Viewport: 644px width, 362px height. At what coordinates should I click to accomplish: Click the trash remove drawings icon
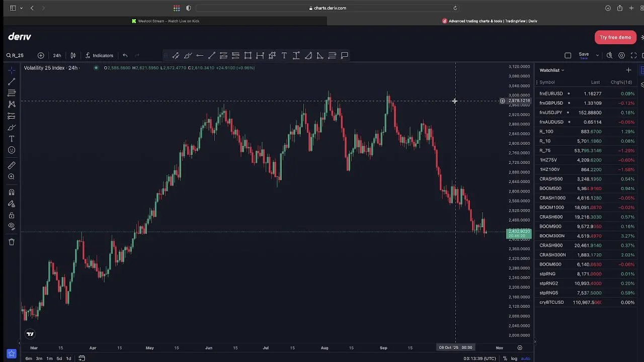pyautogui.click(x=12, y=242)
